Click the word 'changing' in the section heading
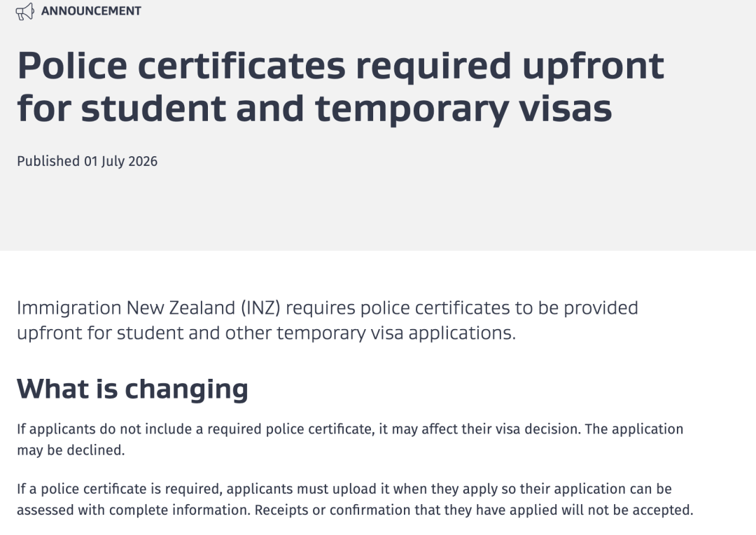 (187, 389)
